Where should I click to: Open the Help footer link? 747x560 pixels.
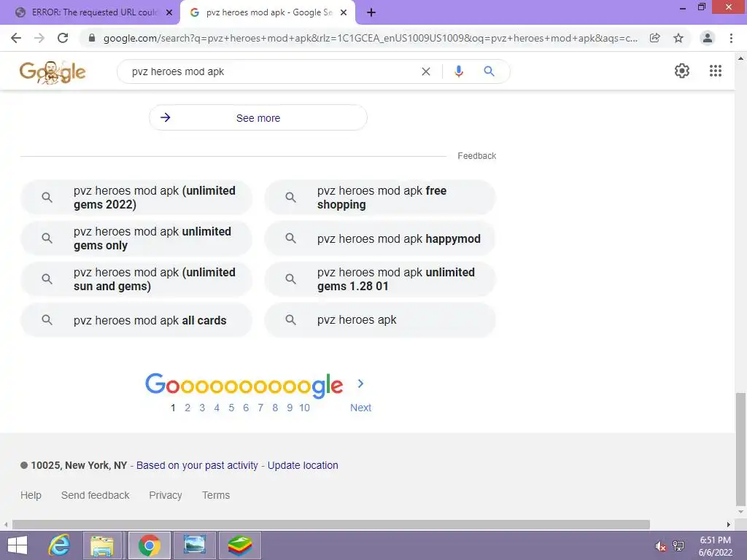pos(31,495)
